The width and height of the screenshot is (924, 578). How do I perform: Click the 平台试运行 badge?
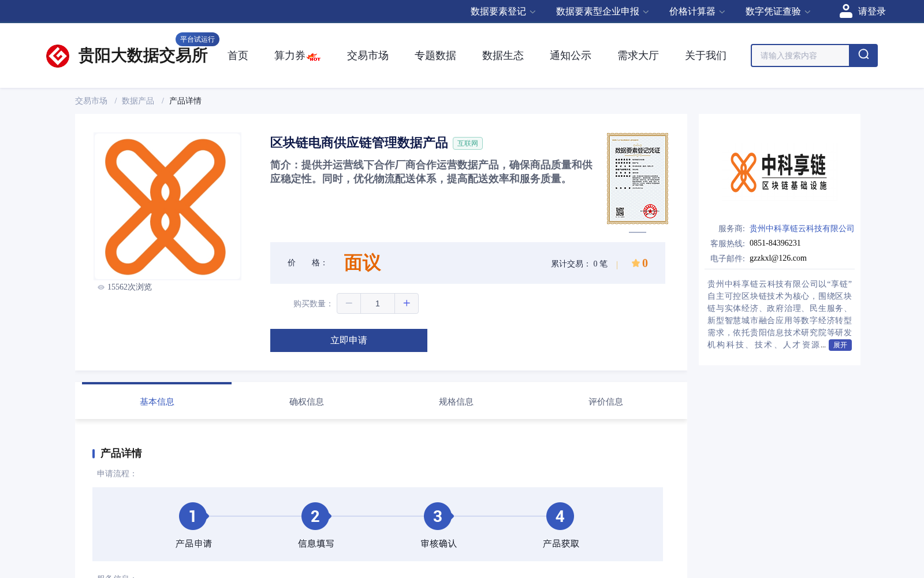click(x=198, y=39)
